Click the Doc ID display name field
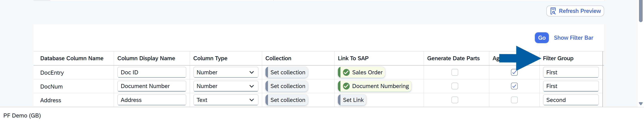The width and height of the screenshot is (644, 123). tap(151, 72)
